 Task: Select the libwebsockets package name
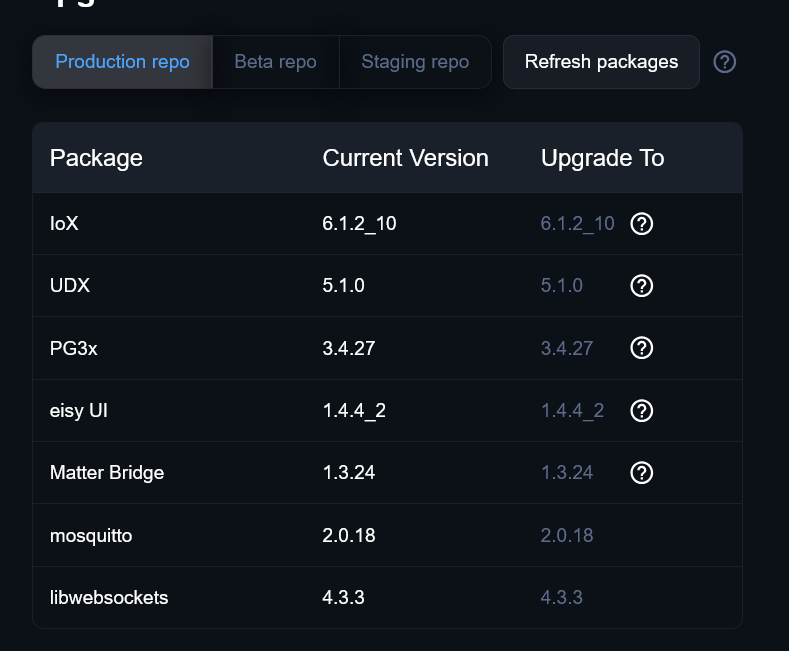pyautogui.click(x=109, y=598)
